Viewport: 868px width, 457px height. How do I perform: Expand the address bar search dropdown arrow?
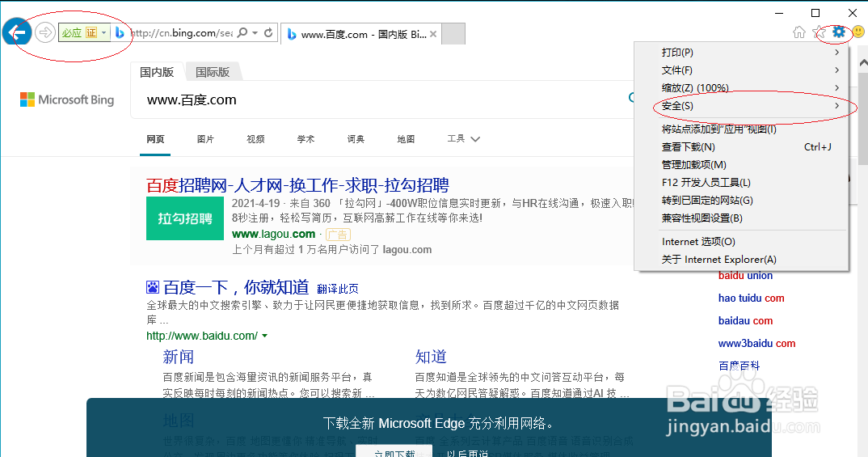click(255, 32)
